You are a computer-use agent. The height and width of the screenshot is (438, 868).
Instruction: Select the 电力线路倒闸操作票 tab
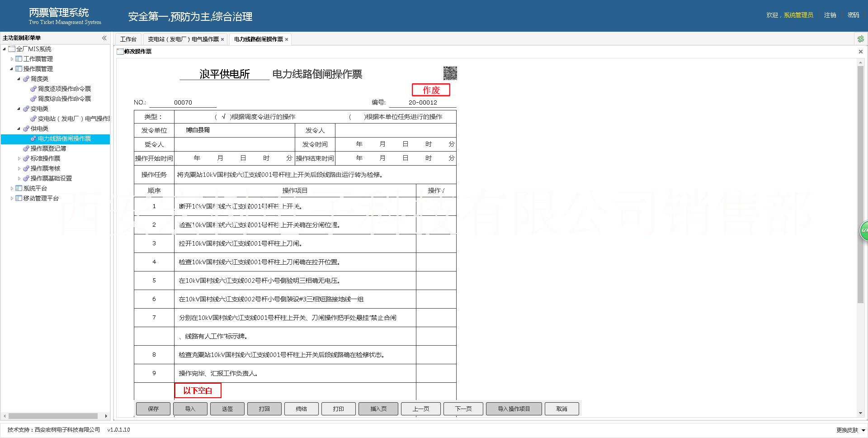coord(259,39)
